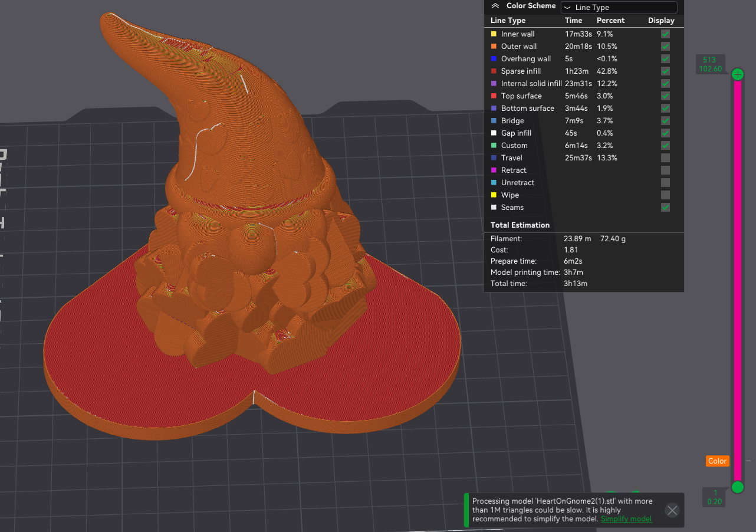Click the orange Color tag on slider
This screenshot has height=532, width=756.
(717, 461)
